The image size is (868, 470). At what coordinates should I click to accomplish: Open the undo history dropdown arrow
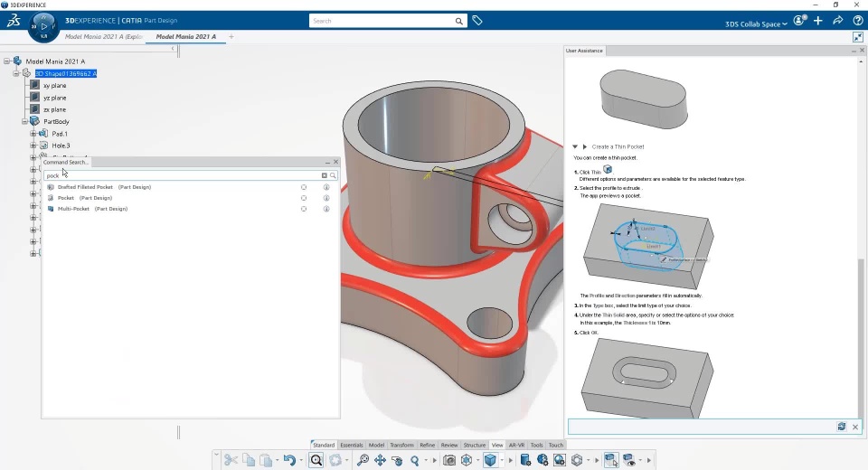pos(301,460)
